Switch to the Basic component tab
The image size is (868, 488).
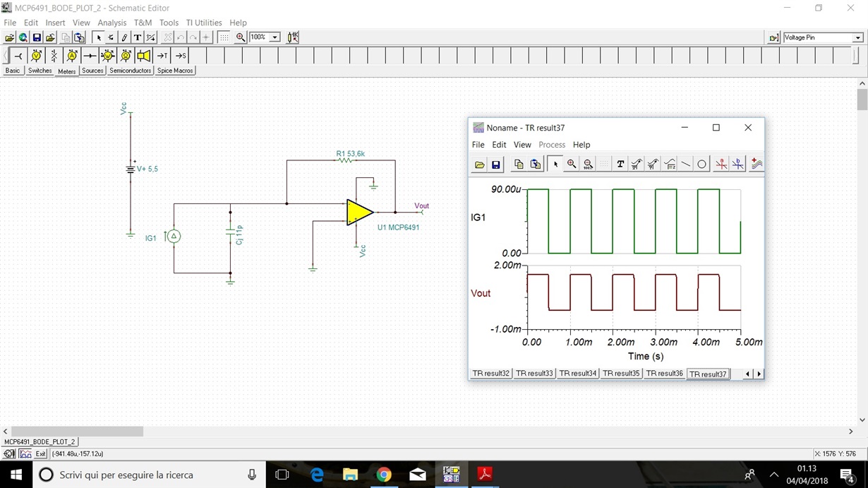point(13,71)
